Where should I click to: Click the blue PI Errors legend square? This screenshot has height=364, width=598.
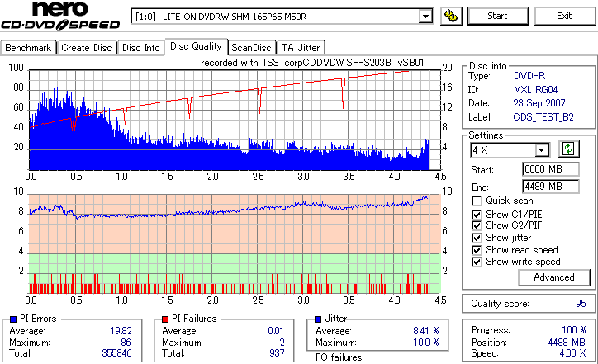(x=13, y=319)
